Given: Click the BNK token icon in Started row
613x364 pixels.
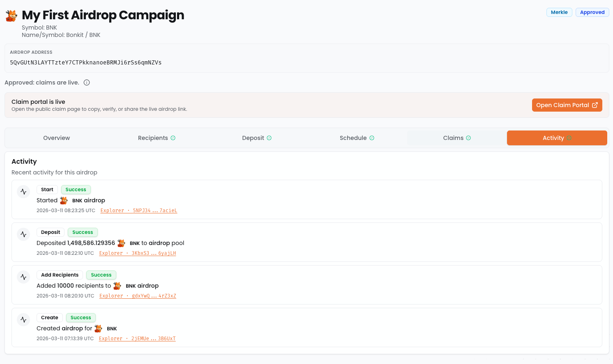Looking at the screenshot, I should pos(64,200).
